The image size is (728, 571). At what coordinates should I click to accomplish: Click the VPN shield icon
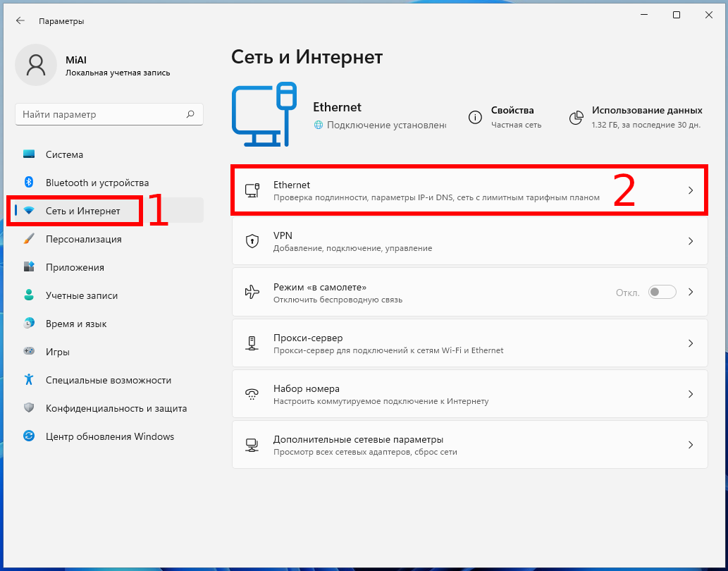coord(252,241)
